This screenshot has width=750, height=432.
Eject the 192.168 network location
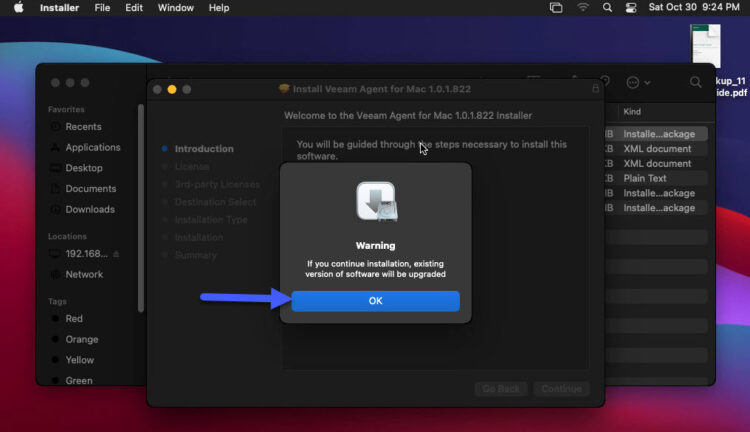pyautogui.click(x=116, y=254)
